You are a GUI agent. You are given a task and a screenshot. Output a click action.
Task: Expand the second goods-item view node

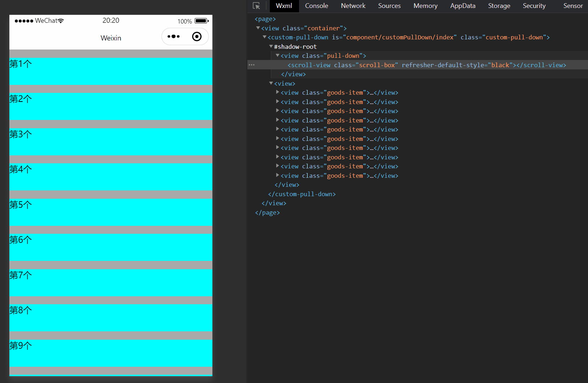[277, 102]
